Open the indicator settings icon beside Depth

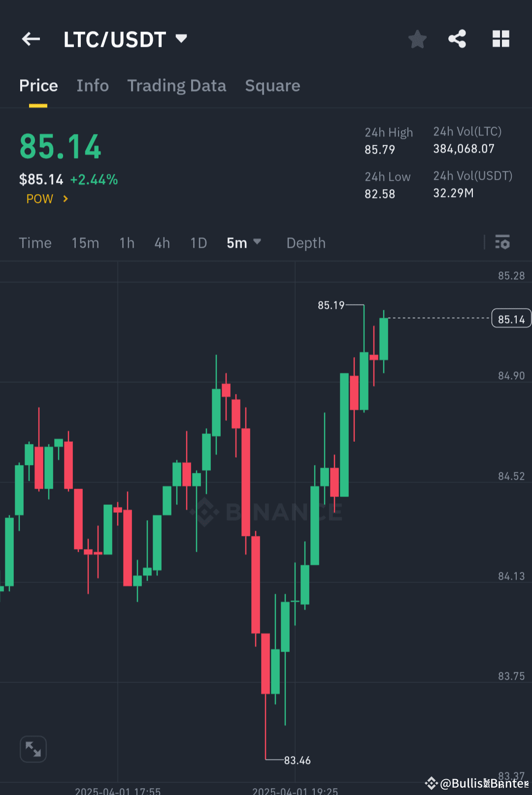(x=502, y=242)
